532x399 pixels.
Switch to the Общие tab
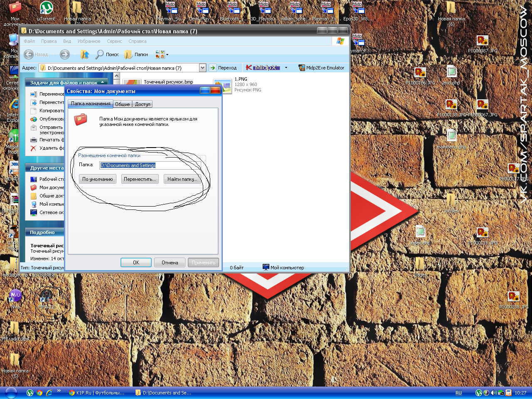(123, 104)
